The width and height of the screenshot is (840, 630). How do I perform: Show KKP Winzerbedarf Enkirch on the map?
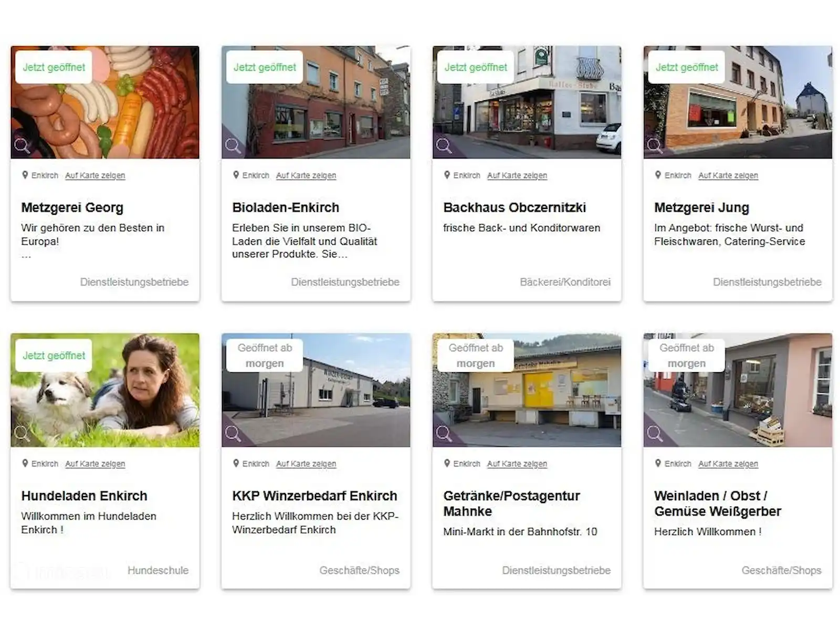tap(306, 464)
